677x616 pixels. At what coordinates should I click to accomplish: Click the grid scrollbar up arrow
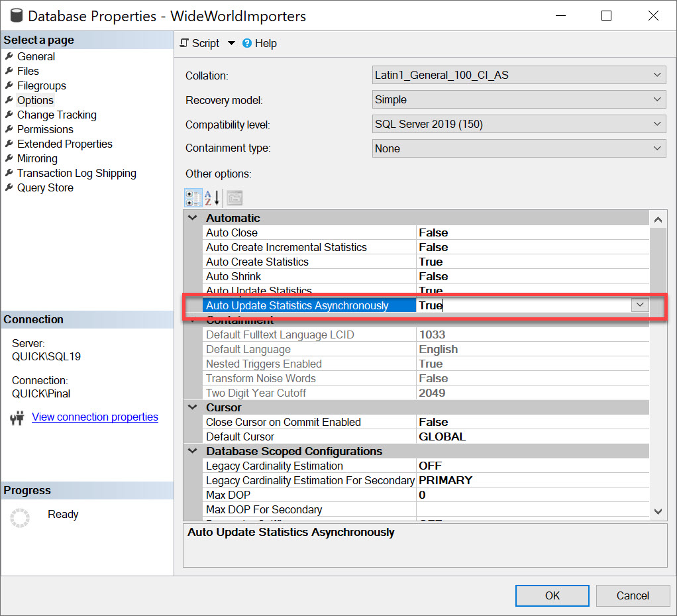tap(658, 220)
